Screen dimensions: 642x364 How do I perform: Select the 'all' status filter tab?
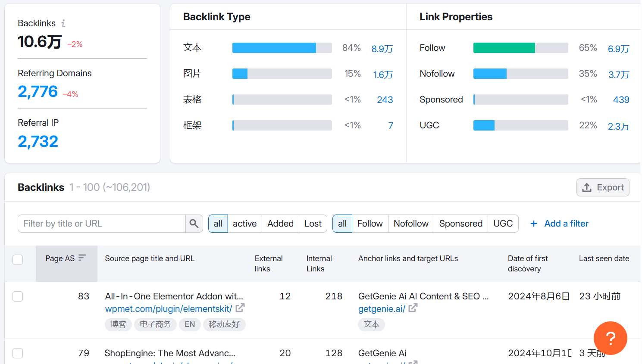coord(218,224)
